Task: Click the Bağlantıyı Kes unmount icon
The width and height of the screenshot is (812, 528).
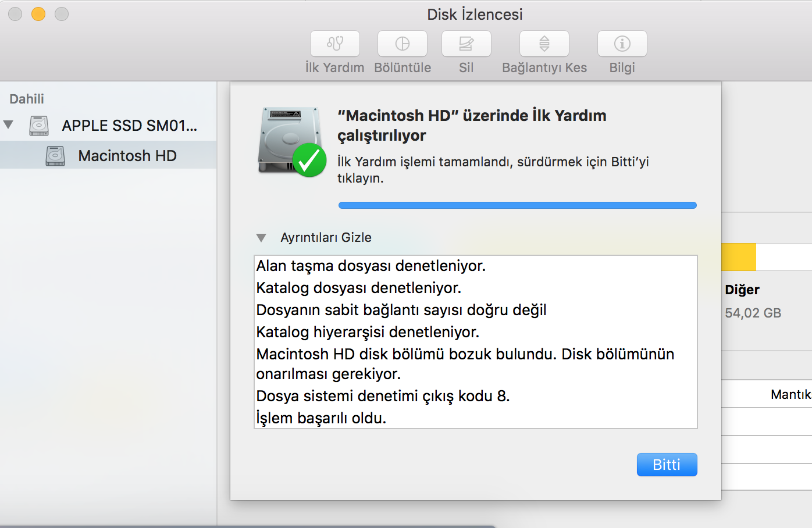Action: tap(544, 44)
